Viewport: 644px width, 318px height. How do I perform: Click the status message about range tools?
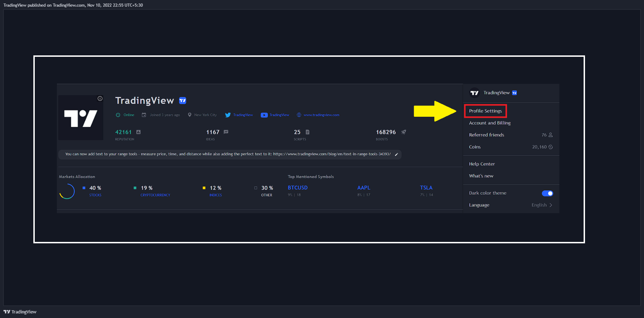228,154
